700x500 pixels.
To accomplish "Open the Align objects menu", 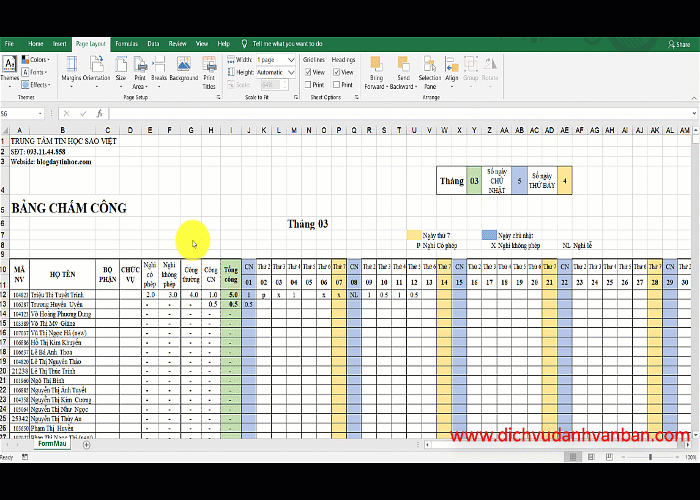I will 452,71.
